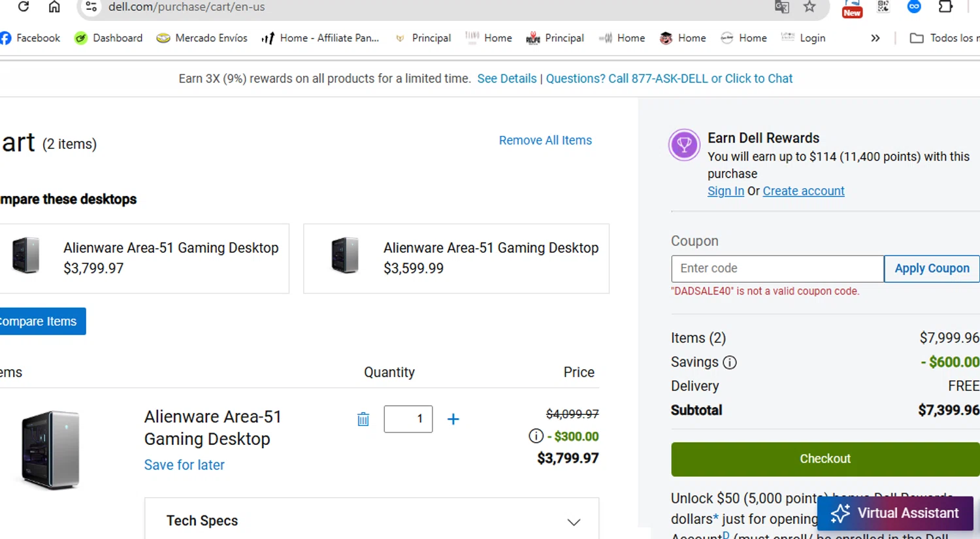Click See Details rewards link
This screenshot has height=539, width=980.
[507, 78]
